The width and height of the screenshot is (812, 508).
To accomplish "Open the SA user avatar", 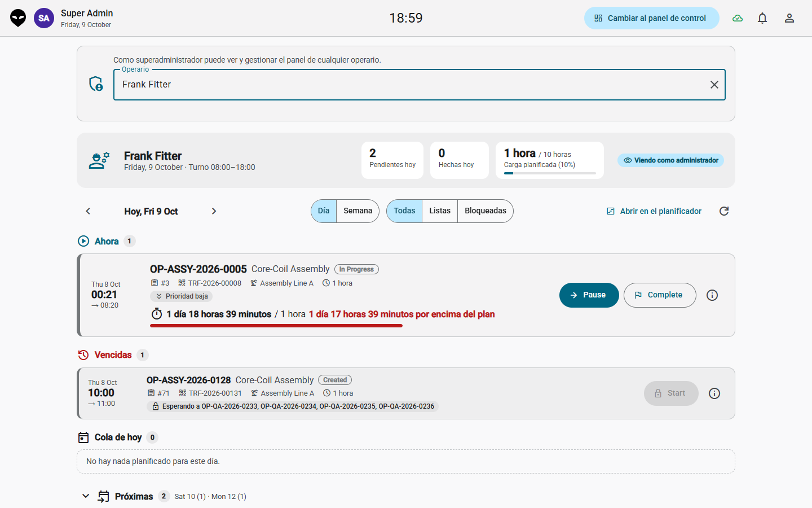I will [x=44, y=18].
